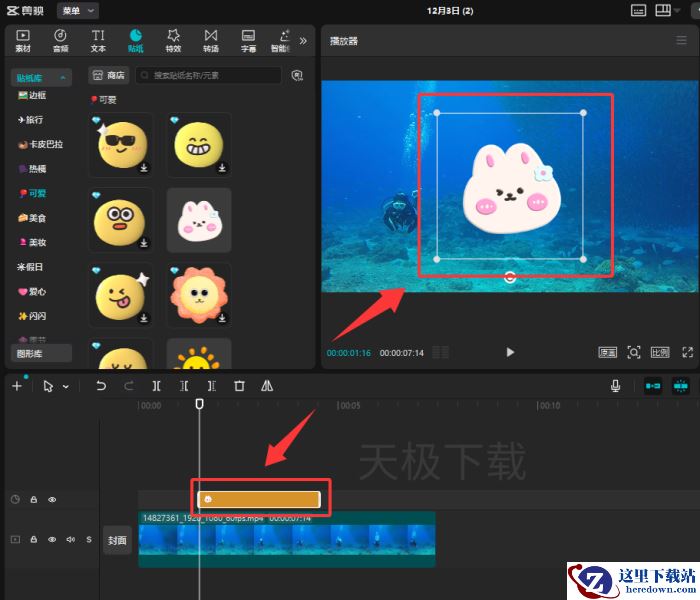Select the arrow pointer tool
Screen dimensions: 700x600
(48, 386)
